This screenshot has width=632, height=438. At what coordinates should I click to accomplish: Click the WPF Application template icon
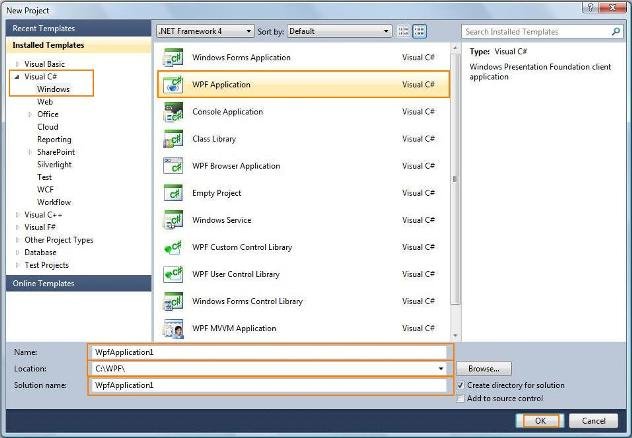pos(173,85)
